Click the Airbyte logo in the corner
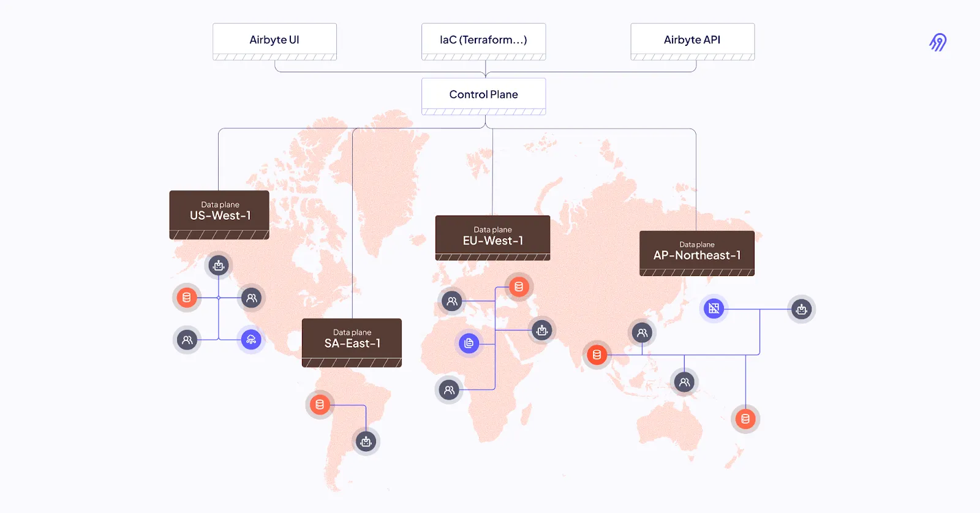The height and width of the screenshot is (513, 980). point(938,42)
